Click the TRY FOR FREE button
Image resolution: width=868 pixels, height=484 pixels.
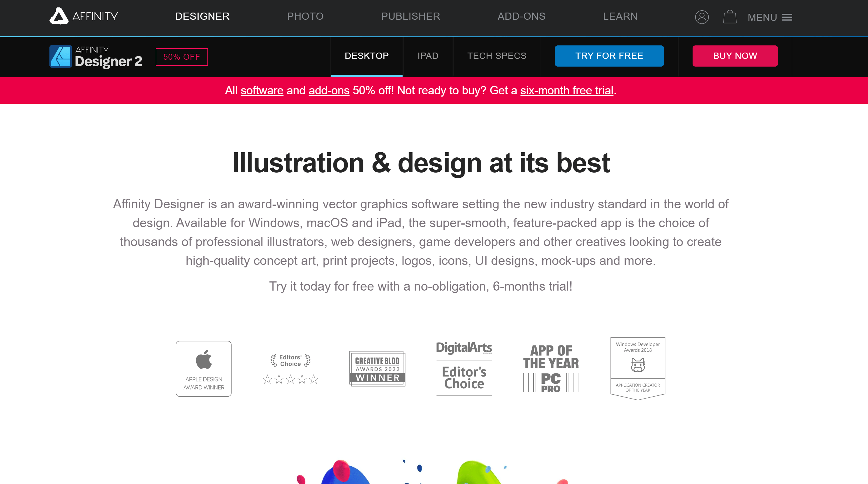609,55
